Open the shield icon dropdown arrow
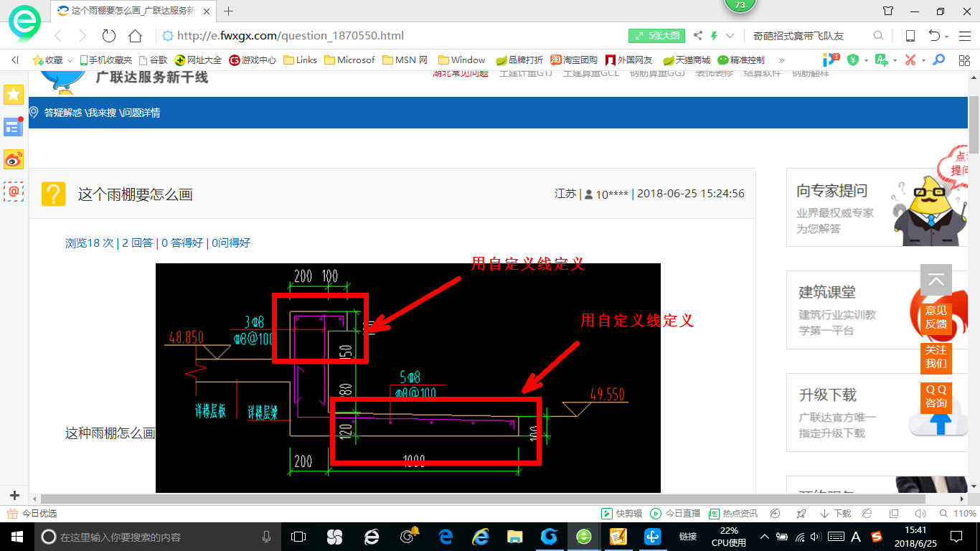The width and height of the screenshot is (980, 551). [866, 61]
